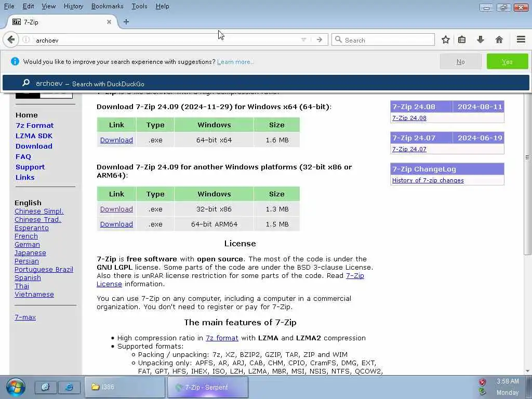Viewport: 532px width, 399px height.
Task: Open the 7z format link in features
Action: click(x=222, y=338)
